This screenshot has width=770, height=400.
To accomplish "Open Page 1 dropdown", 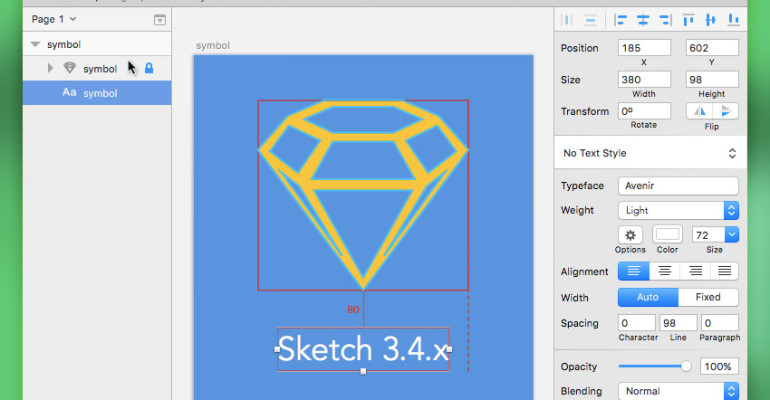I will click(54, 19).
